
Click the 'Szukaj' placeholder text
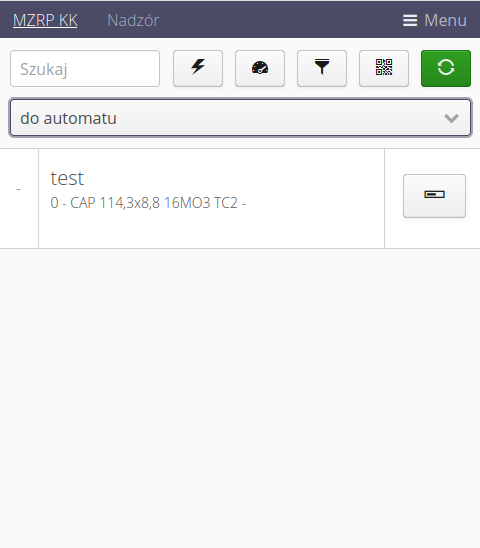click(x=44, y=69)
